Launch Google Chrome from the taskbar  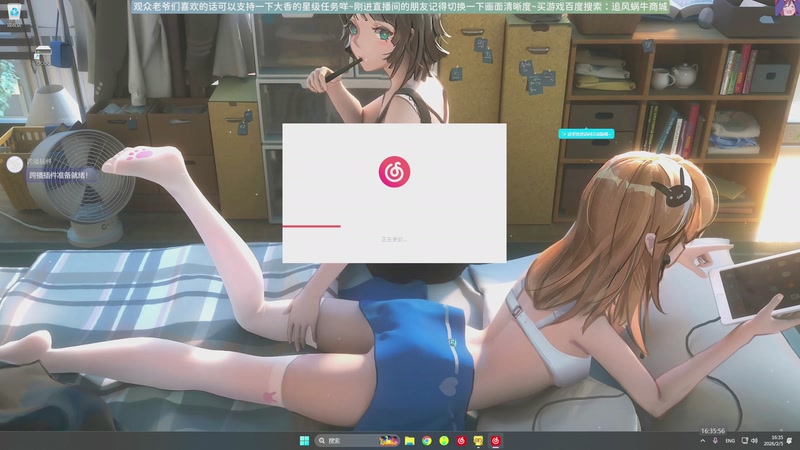[x=427, y=441]
